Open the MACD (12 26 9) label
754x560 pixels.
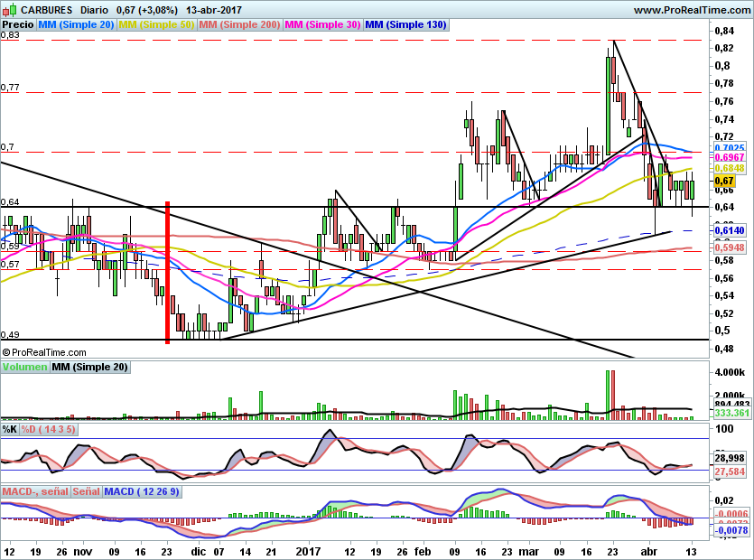pyautogui.click(x=142, y=491)
